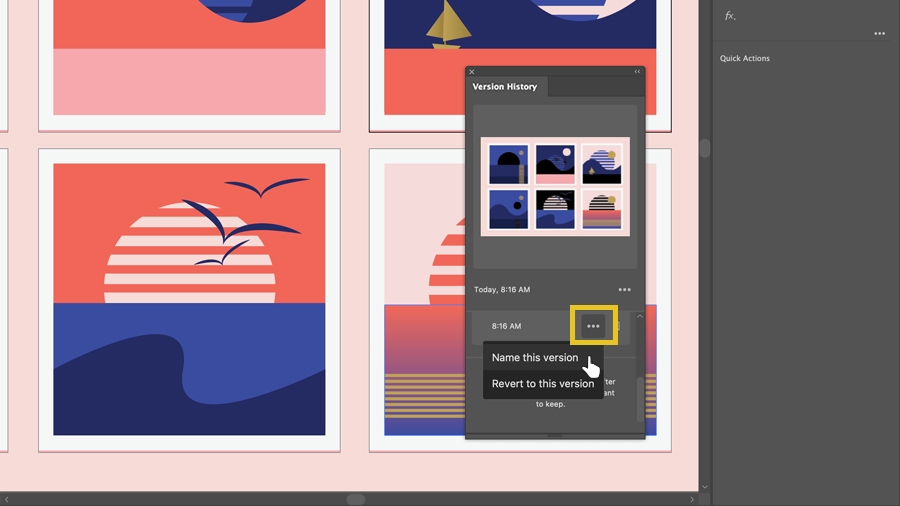Click the right arrow of the horizontal scrollbar
900x506 pixels.
(692, 500)
